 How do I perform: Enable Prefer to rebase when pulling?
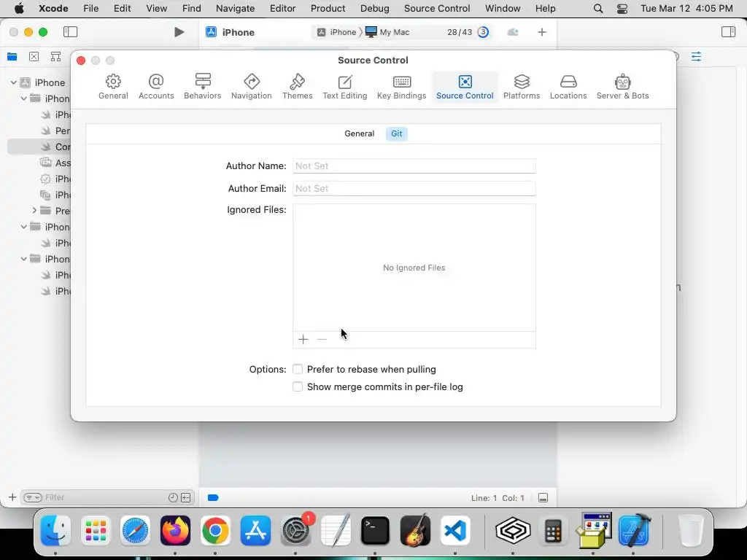[x=298, y=369]
